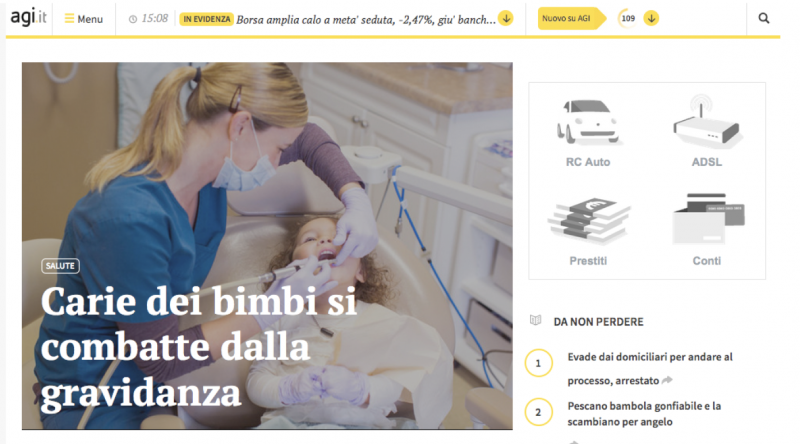
Task: Click the Nuovo su AGI yellow tag
Action: (571, 18)
